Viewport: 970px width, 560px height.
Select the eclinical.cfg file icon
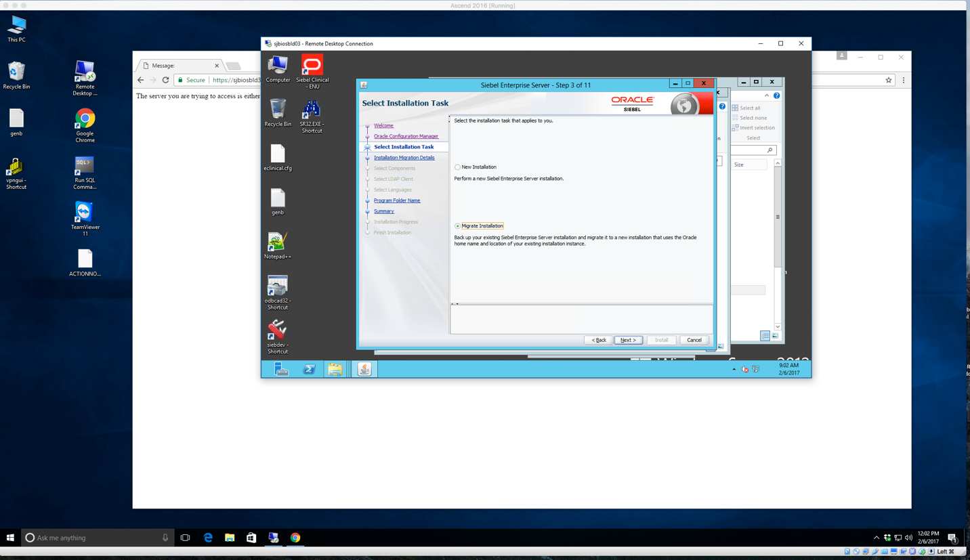[278, 158]
